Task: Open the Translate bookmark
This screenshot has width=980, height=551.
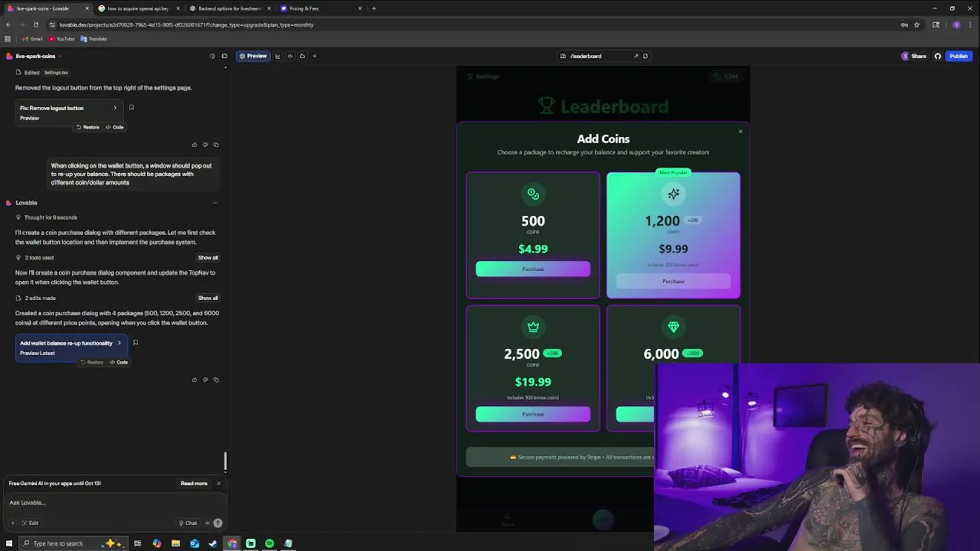Action: [x=94, y=39]
